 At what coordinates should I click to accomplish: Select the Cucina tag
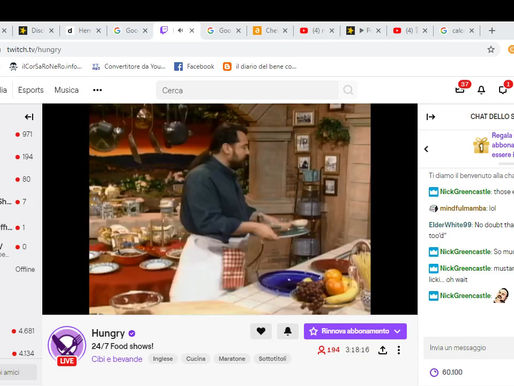196,359
